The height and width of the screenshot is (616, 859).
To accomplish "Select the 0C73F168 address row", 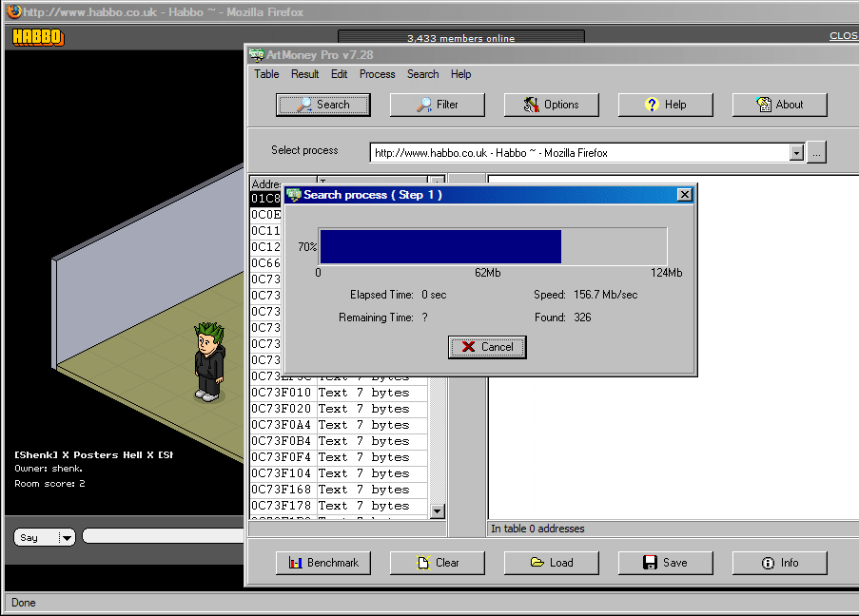I will [x=339, y=490].
